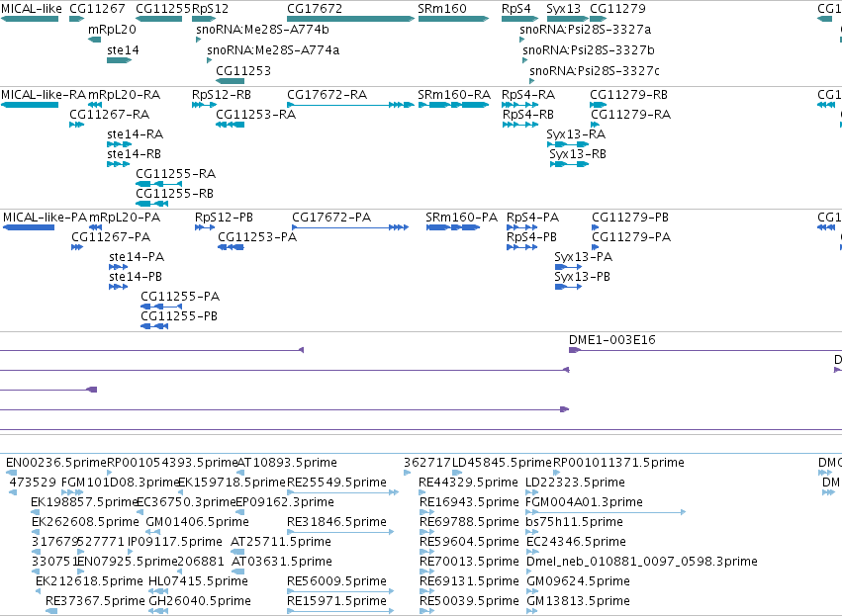Click the bs75h11.5prime EST label
Screen dimensions: 842x616
click(574, 523)
